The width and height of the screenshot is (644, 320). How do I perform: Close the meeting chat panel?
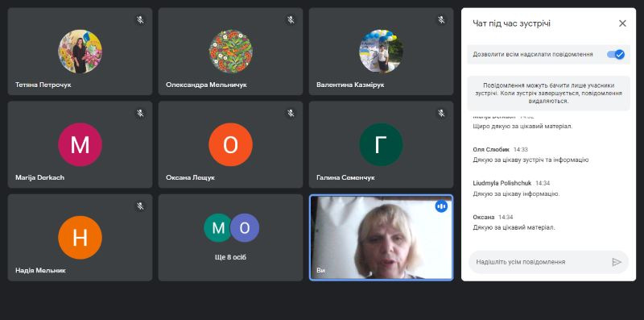pos(622,23)
